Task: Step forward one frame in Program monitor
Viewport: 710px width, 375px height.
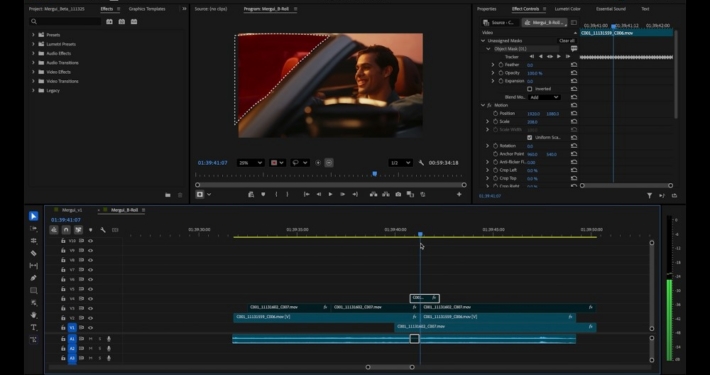Action: 343,194
